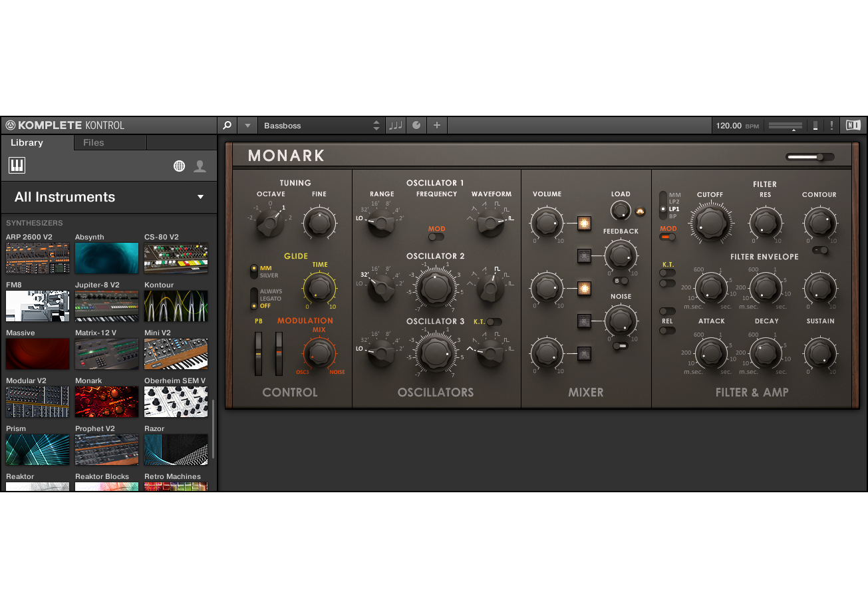Select the Massive instrument thumbnail

click(x=38, y=354)
